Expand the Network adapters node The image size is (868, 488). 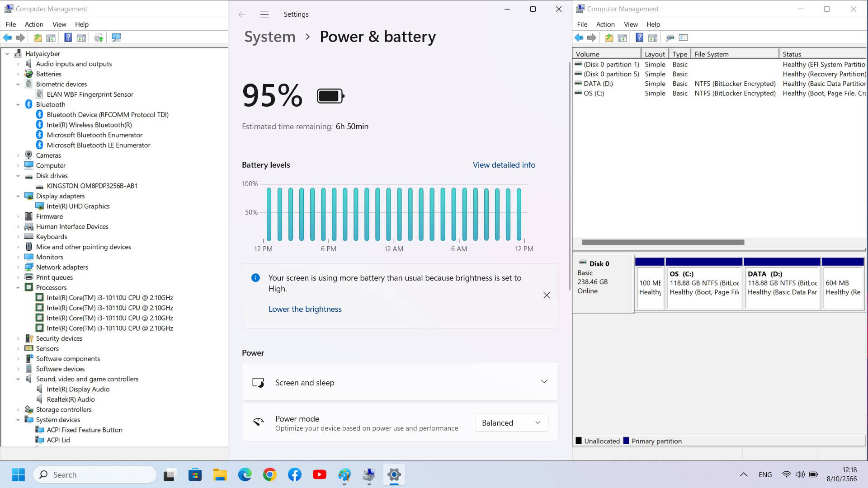click(x=18, y=267)
